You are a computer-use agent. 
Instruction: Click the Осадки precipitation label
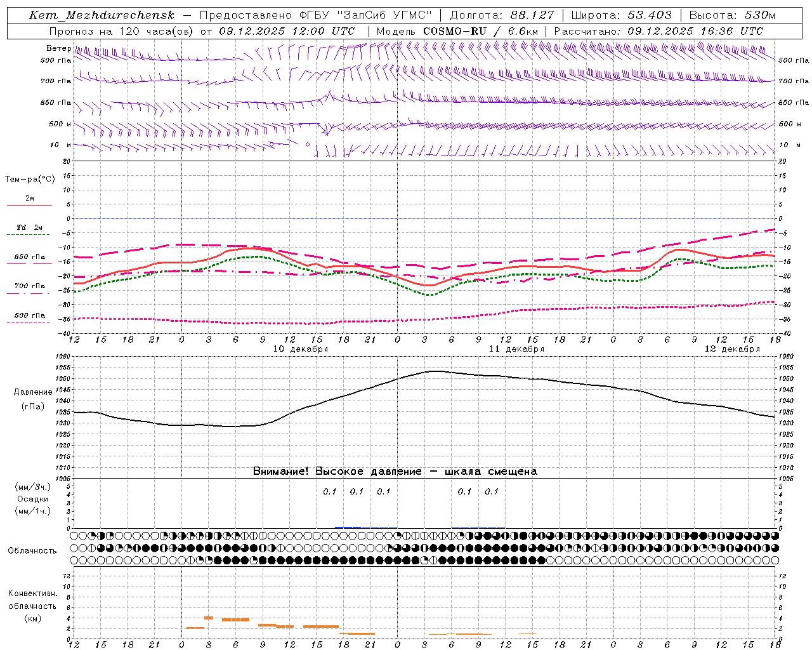point(34,499)
